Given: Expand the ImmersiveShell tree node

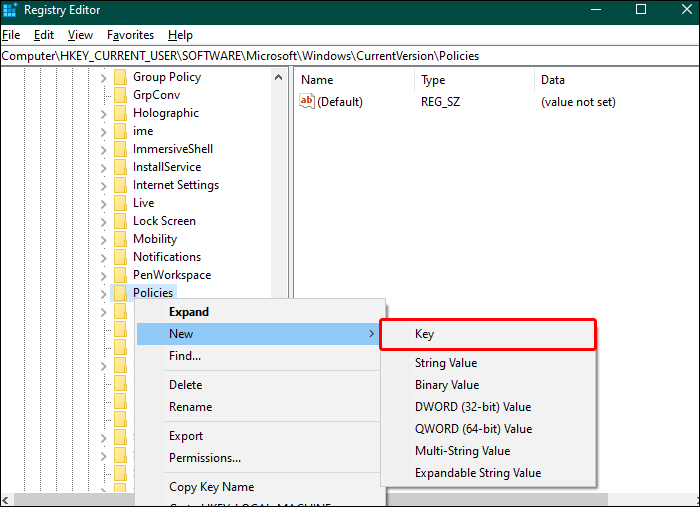Looking at the screenshot, I should coord(103,149).
